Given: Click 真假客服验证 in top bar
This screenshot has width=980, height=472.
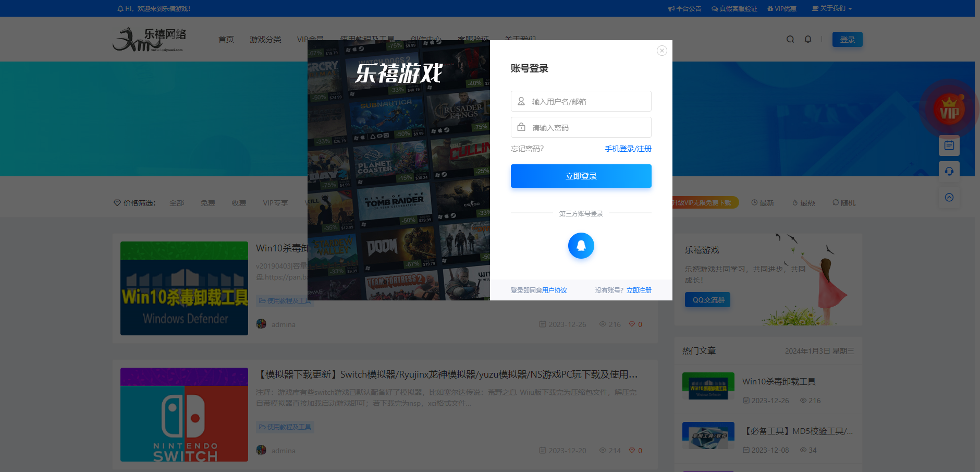Looking at the screenshot, I should (x=734, y=8).
